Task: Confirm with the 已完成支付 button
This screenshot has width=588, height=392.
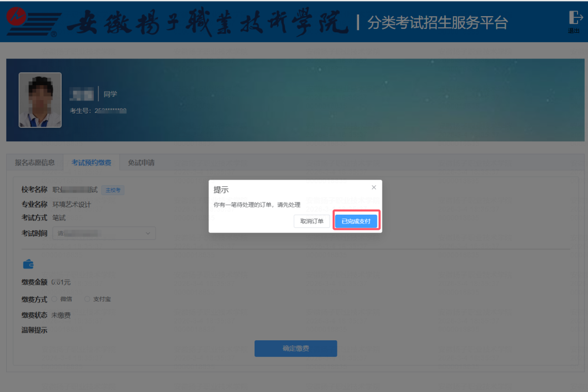Action: tap(356, 221)
